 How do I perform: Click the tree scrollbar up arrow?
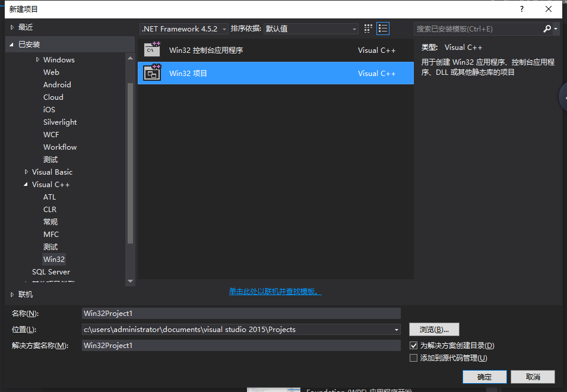point(130,58)
